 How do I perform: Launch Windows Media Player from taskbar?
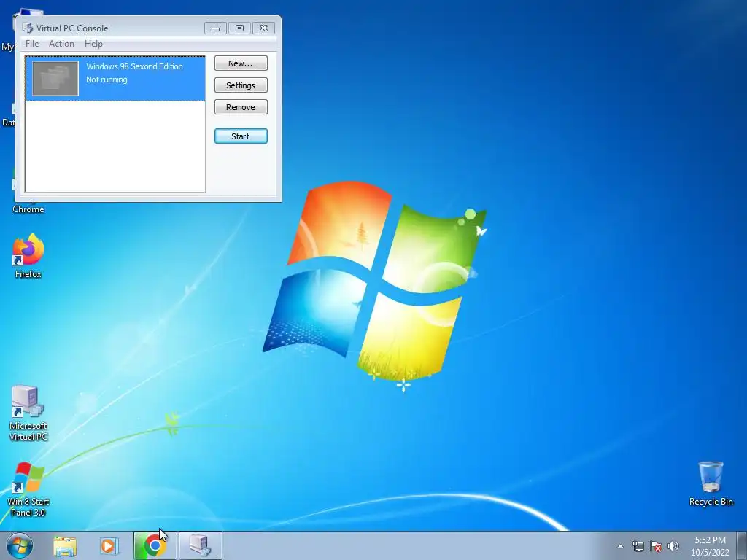click(109, 545)
